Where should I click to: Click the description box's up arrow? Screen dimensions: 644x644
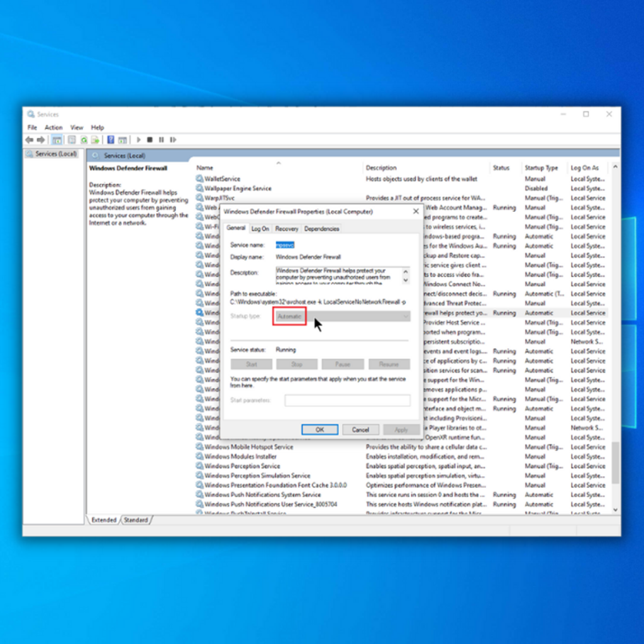(406, 272)
